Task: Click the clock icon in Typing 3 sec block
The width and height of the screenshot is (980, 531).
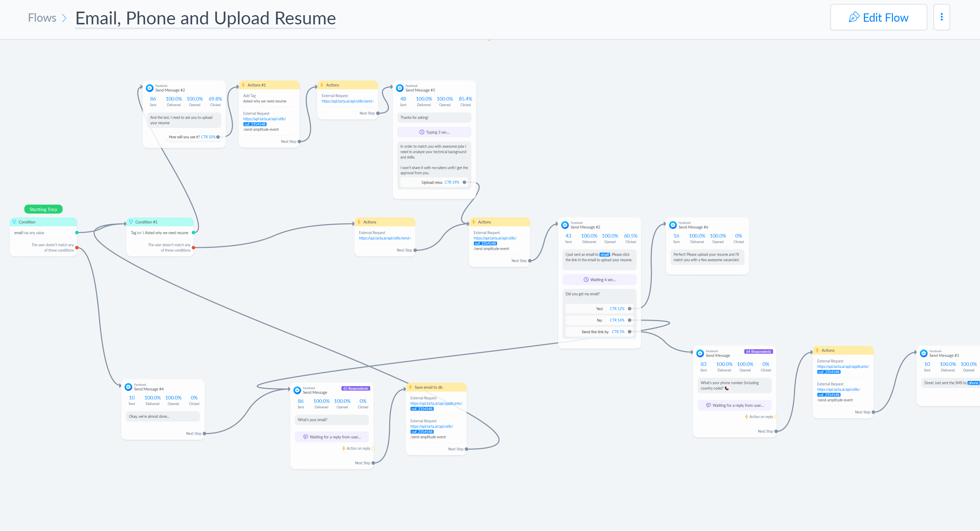Action: 422,132
